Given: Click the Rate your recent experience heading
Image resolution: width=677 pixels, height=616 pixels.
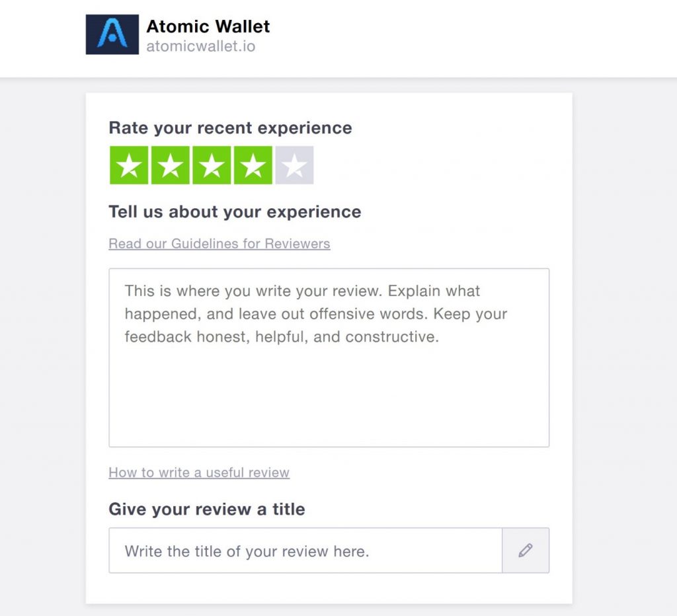Looking at the screenshot, I should pos(231,128).
